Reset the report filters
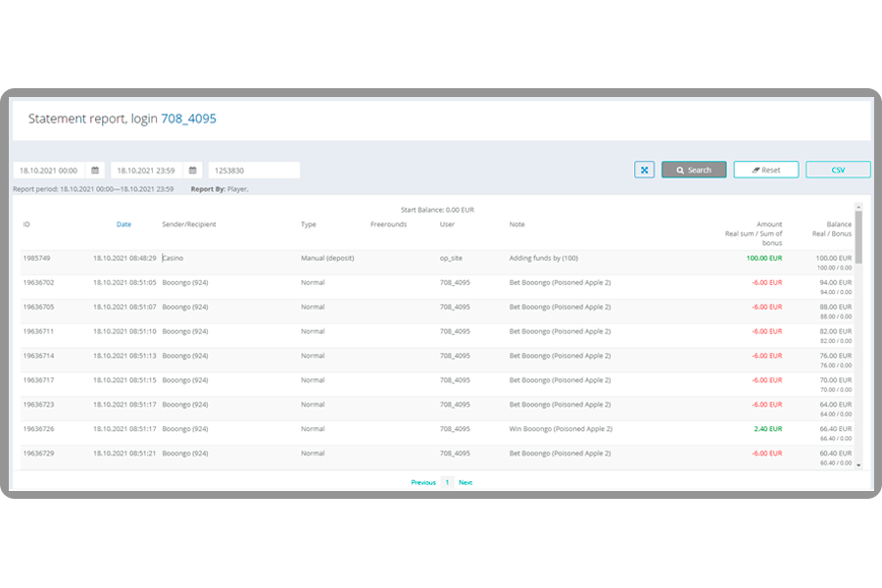882x588 pixels. (x=765, y=170)
